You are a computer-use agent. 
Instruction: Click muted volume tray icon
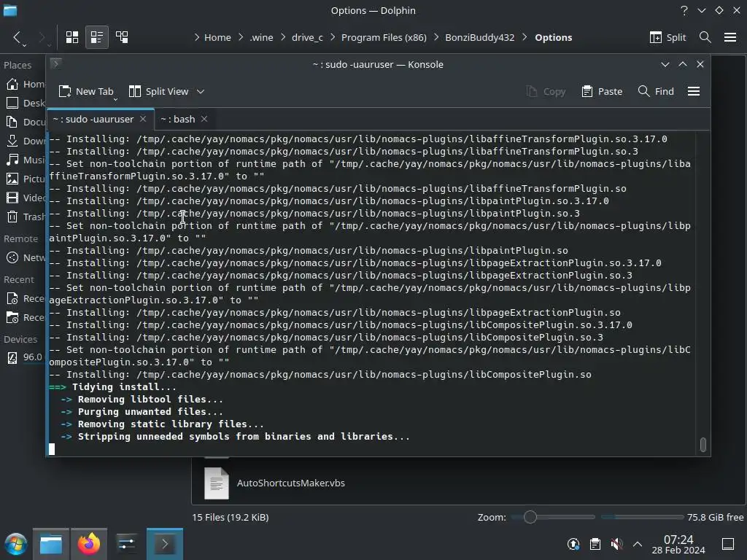[616, 544]
